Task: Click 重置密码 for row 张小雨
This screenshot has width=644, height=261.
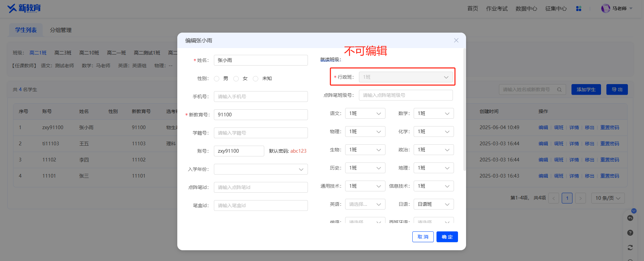Action: click(x=610, y=127)
